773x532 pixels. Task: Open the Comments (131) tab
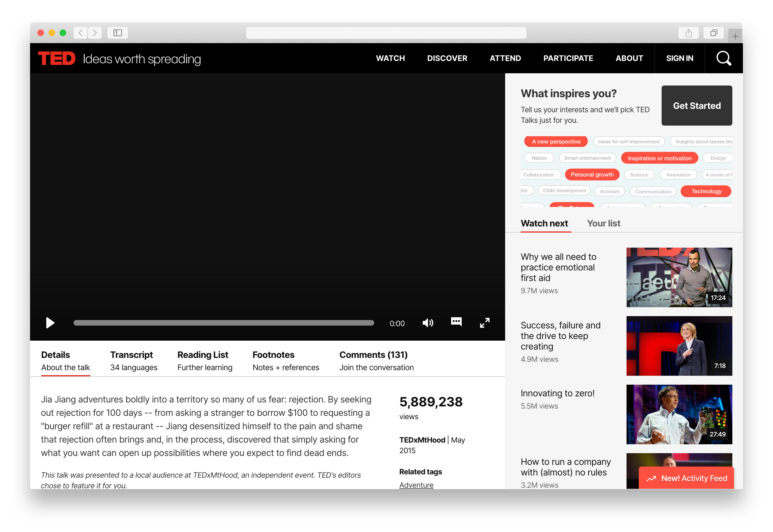(x=376, y=361)
